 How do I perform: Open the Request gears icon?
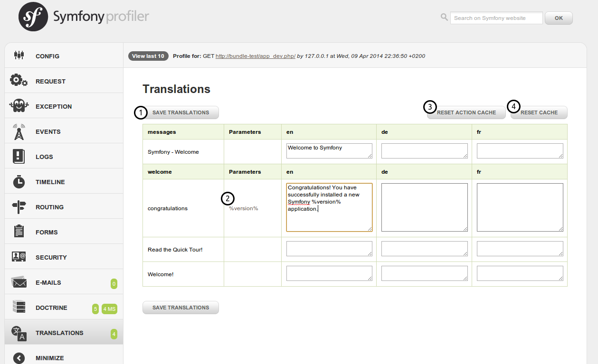coord(19,80)
